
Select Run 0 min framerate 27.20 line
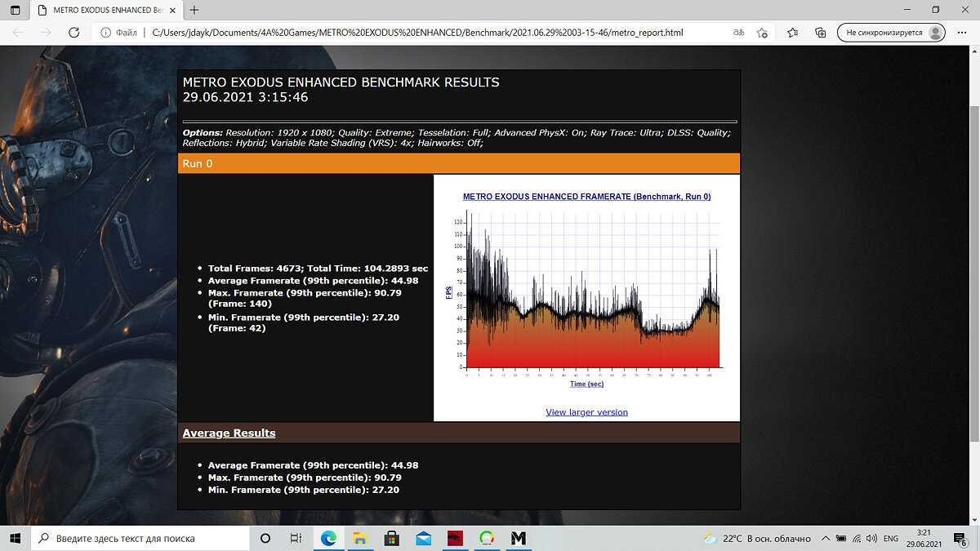(304, 322)
